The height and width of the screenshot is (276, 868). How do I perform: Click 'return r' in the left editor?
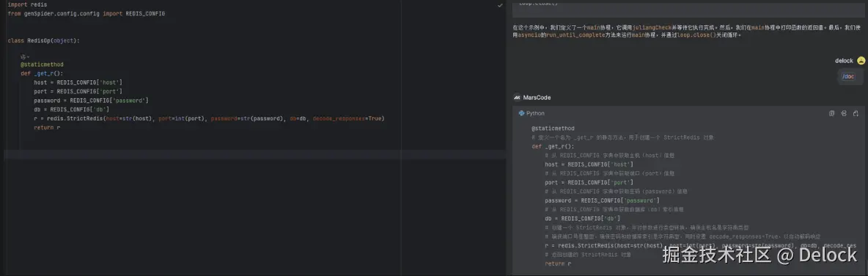pyautogui.click(x=47, y=128)
